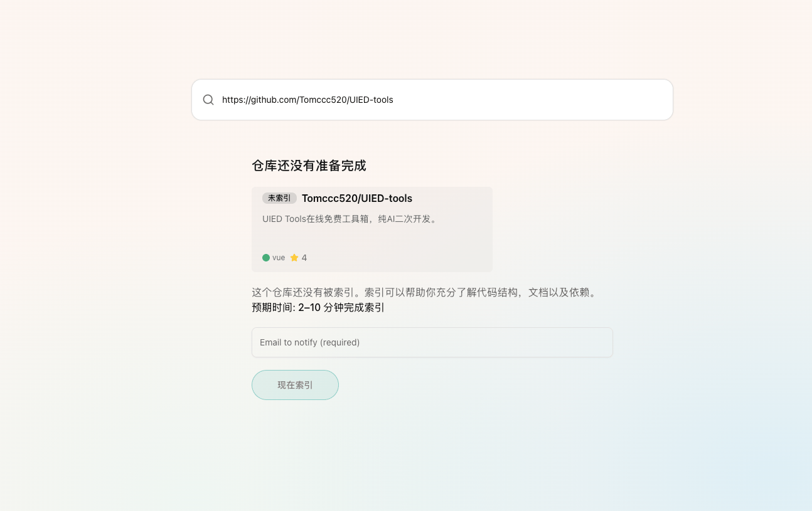
Task: Click the 预期时间 2–10 分钟 text
Action: [x=318, y=307]
